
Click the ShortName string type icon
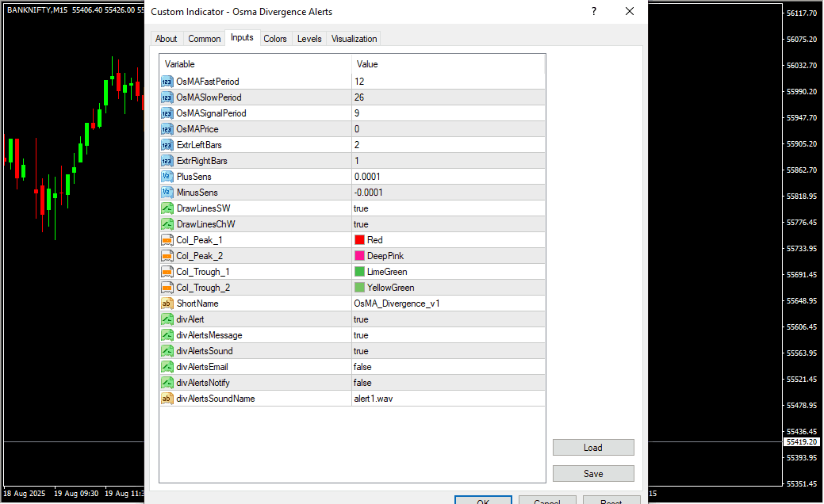(167, 304)
